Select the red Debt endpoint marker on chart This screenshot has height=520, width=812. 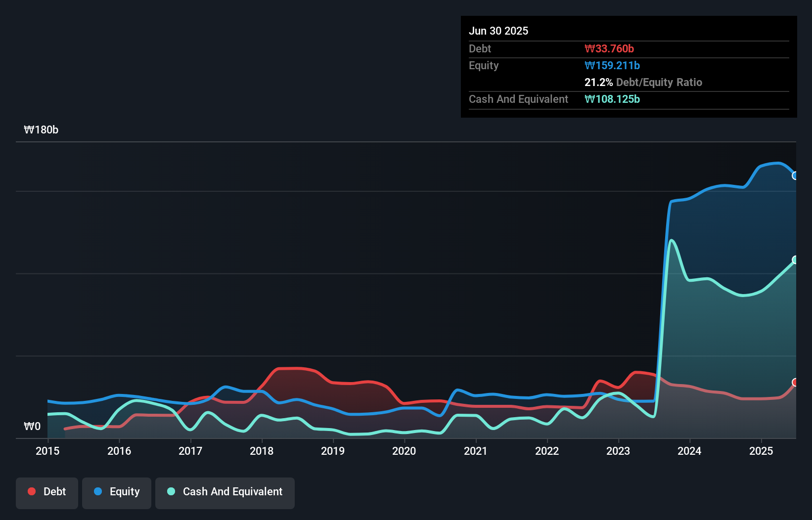pyautogui.click(x=795, y=382)
